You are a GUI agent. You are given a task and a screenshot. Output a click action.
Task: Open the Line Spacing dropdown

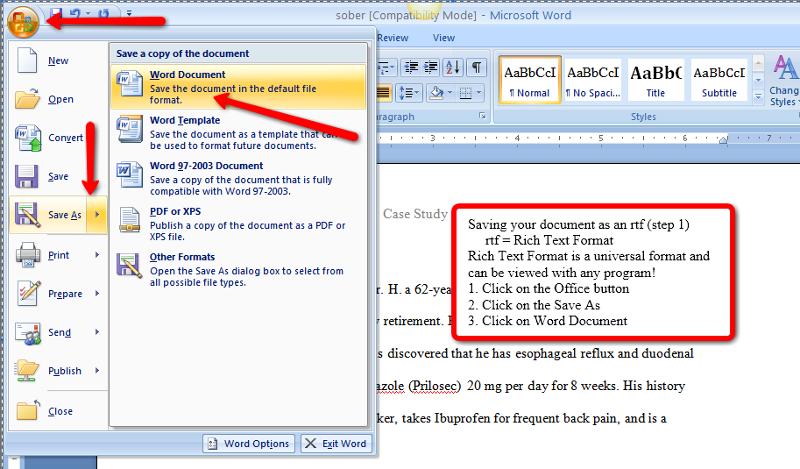[x=409, y=93]
